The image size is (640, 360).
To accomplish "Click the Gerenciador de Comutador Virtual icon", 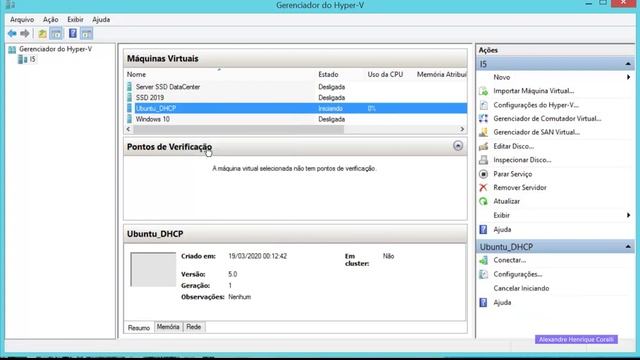I will (484, 118).
